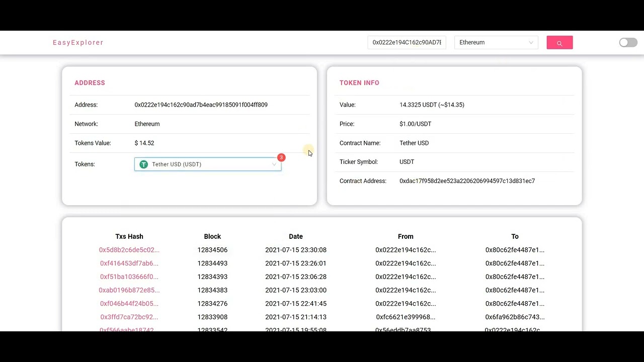
Task: Click contract name Tether USD value
Action: pyautogui.click(x=414, y=143)
